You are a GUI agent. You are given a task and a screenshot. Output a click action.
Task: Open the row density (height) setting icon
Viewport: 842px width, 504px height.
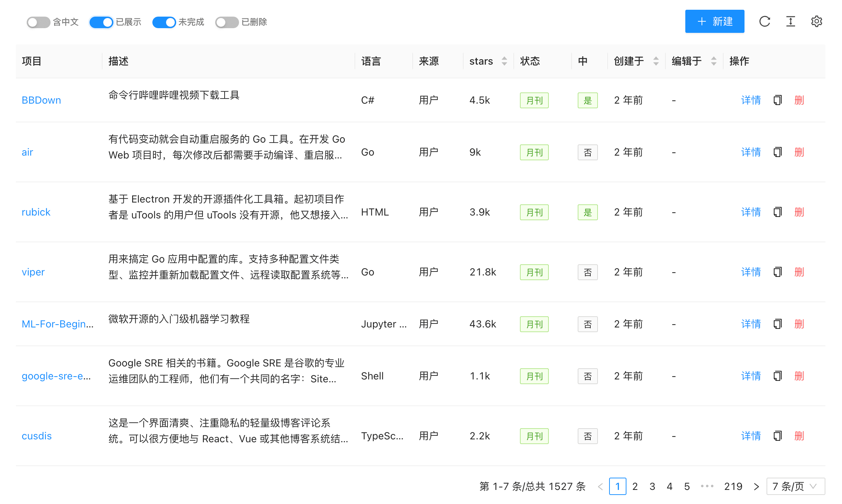click(x=790, y=22)
